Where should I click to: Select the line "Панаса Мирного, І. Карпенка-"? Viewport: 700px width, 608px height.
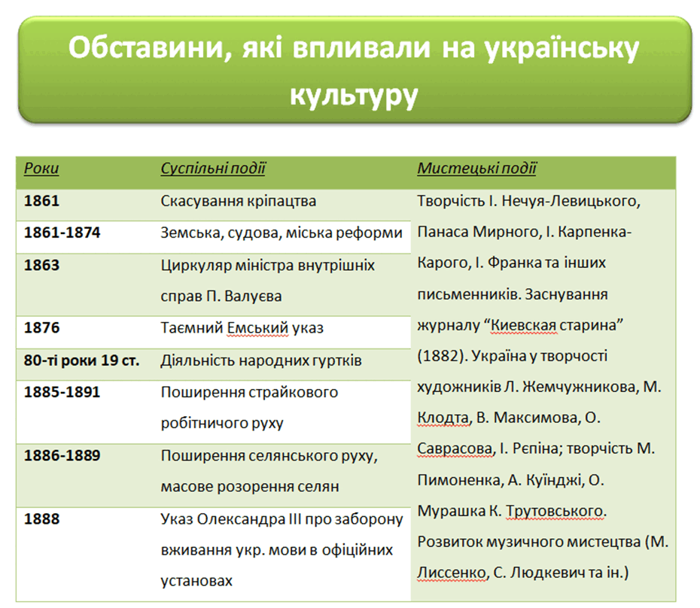[525, 232]
